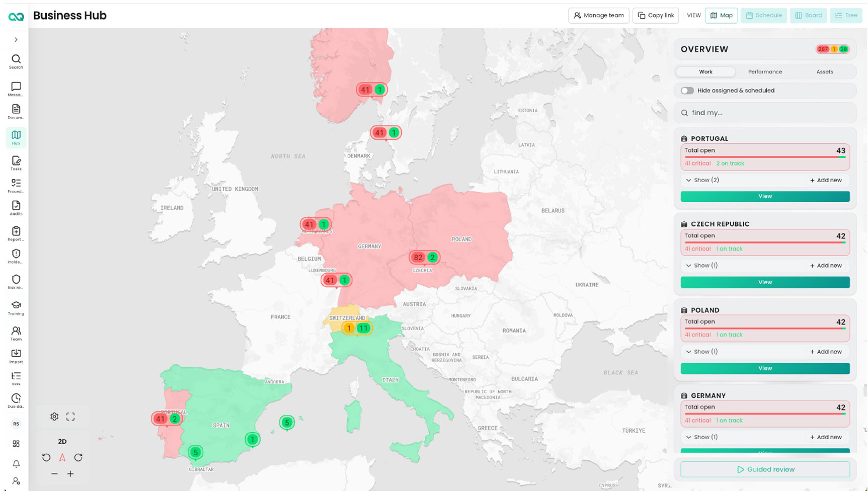The width and height of the screenshot is (868, 492).
Task: Open Reports in the sidebar
Action: 16,233
